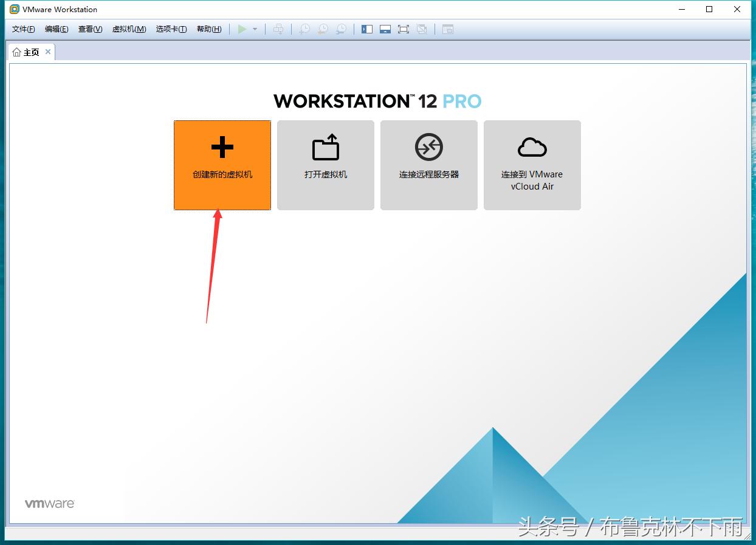
Task: Power on the virtual machine using the green play icon
Action: pyautogui.click(x=242, y=29)
